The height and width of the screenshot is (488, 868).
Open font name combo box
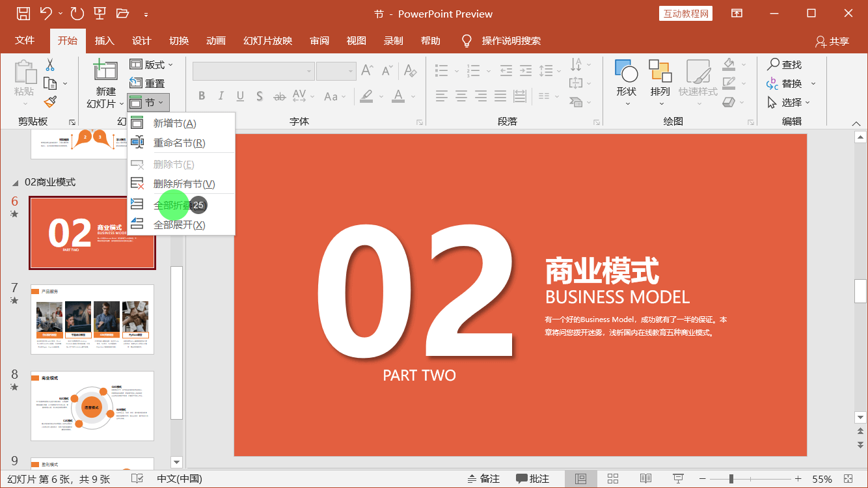click(253, 71)
